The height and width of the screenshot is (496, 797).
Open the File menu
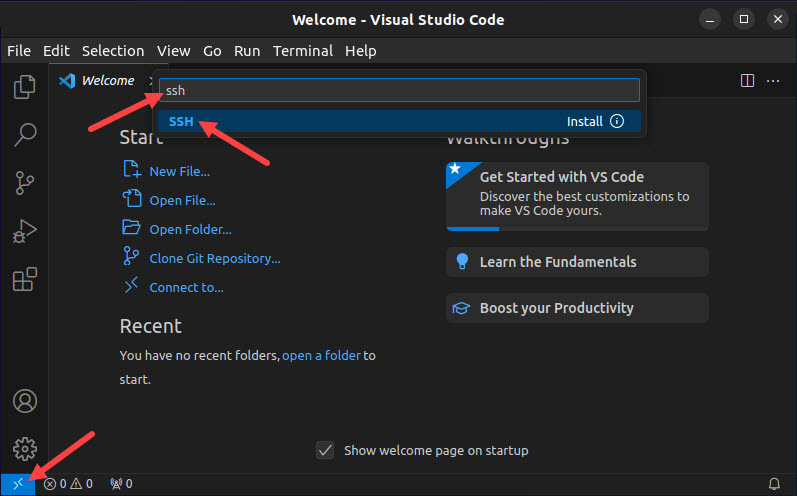(x=19, y=51)
